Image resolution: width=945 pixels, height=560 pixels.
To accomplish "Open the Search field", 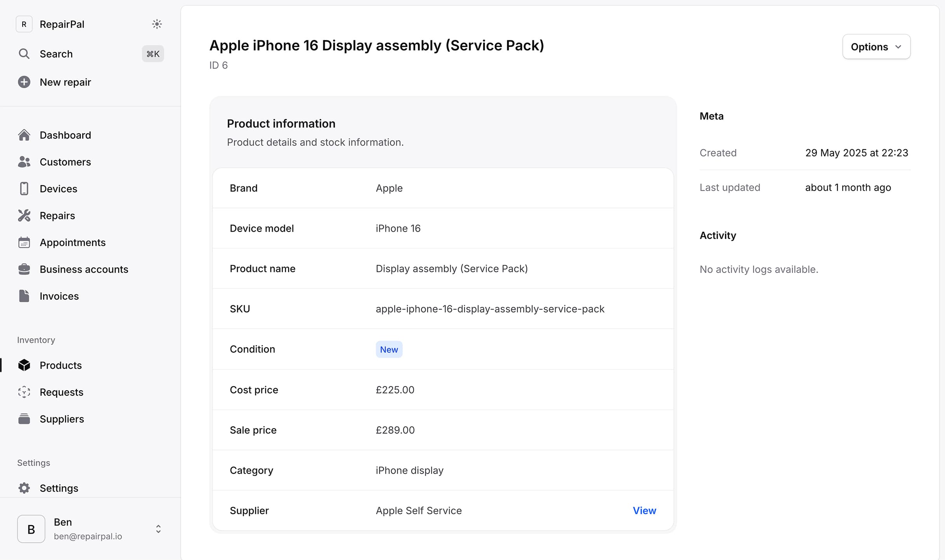I will tap(56, 54).
